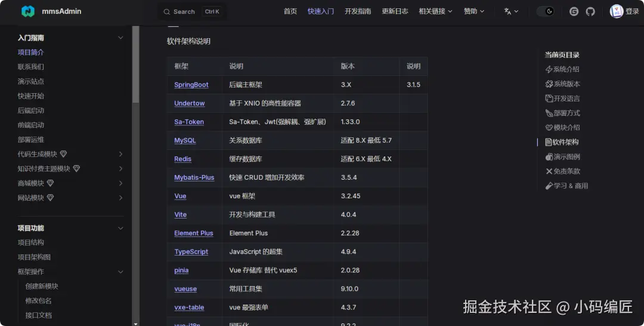This screenshot has height=326, width=644.
Task: Open 修改包名 in the sidebar
Action: [x=39, y=300]
